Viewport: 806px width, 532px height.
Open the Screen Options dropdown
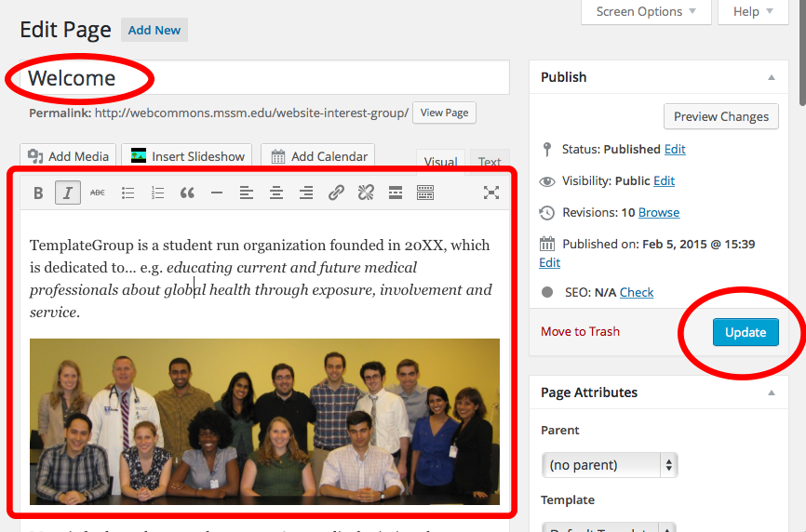[646, 12]
